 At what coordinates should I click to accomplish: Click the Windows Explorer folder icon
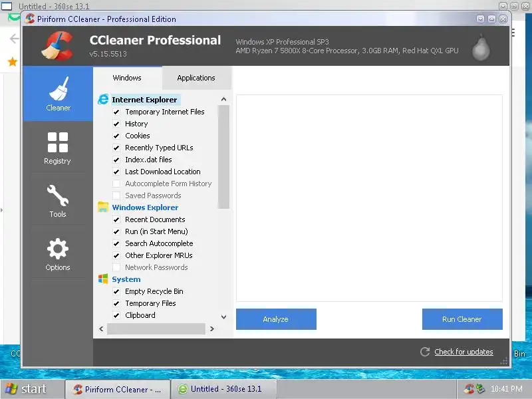coord(103,207)
